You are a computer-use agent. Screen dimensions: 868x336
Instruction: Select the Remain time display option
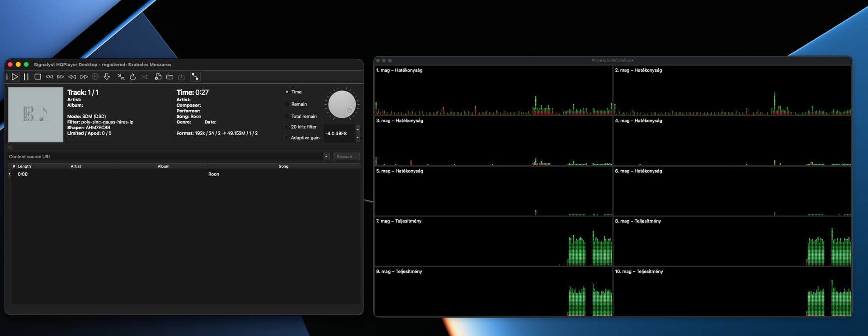click(x=287, y=104)
